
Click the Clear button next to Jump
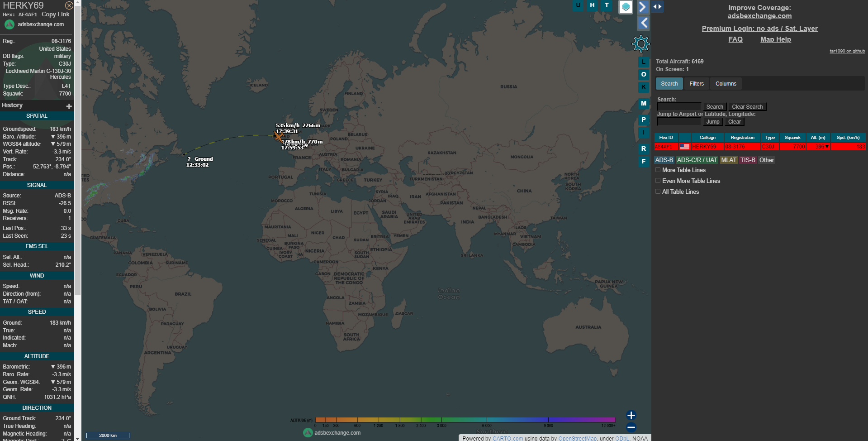(734, 122)
